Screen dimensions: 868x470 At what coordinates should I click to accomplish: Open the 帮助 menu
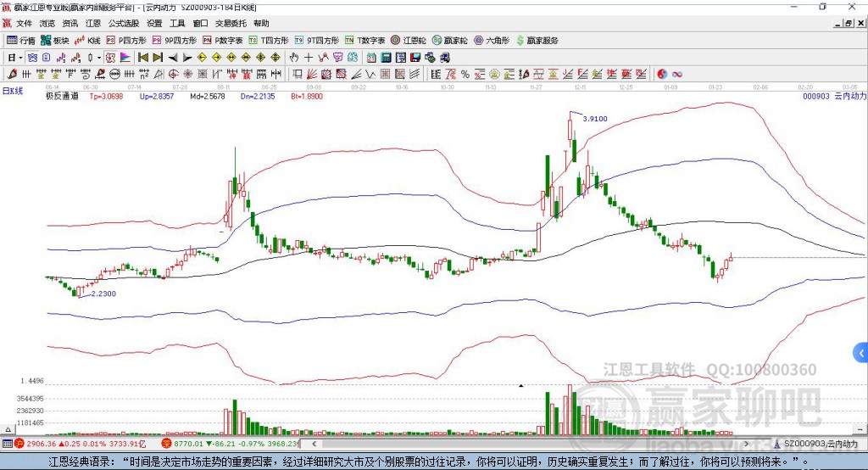261,23
